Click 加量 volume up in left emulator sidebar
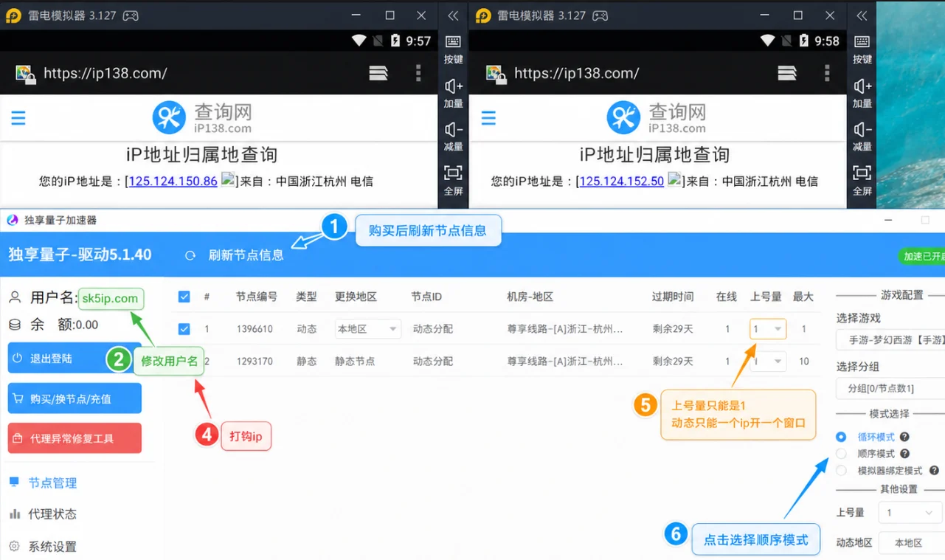Image resolution: width=945 pixels, height=560 pixels. (x=453, y=93)
